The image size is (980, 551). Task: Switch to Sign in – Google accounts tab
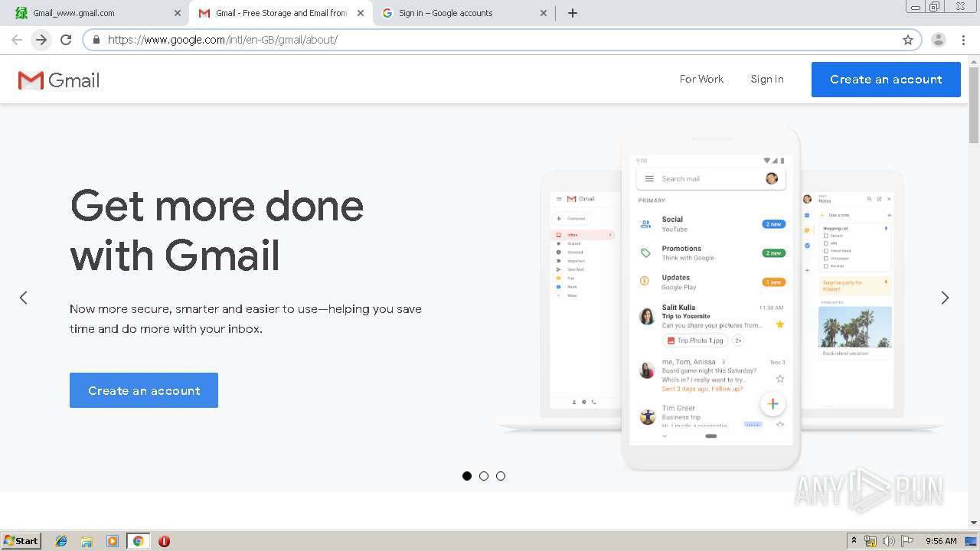(465, 13)
